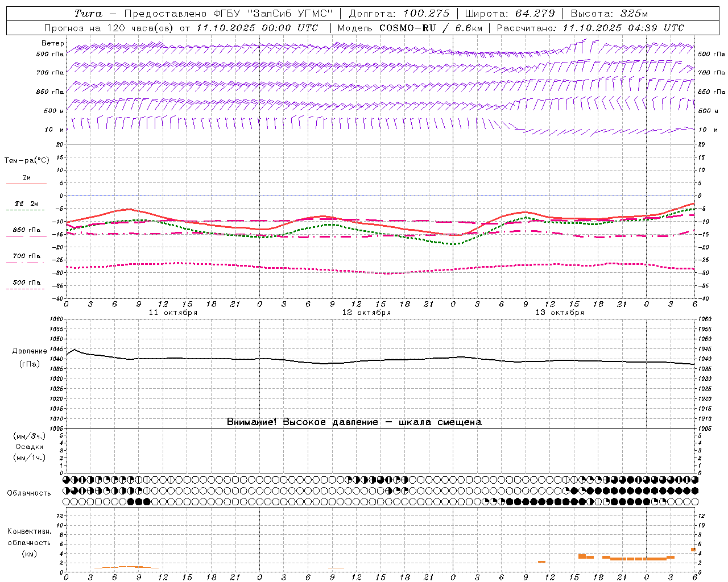Click the "Тем-ра(°C)" temperature panel label
This screenshot has width=728, height=582.
27,160
